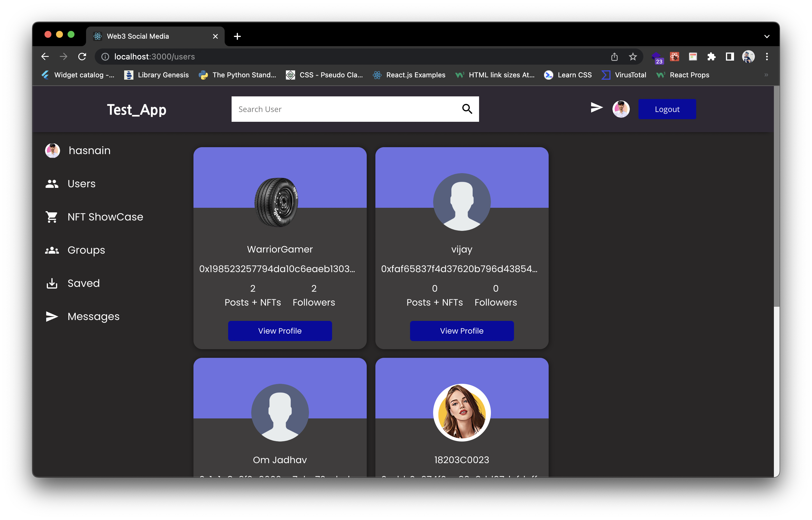812x520 pixels.
Task: Select the Web3 Social Media tab
Action: [138, 36]
